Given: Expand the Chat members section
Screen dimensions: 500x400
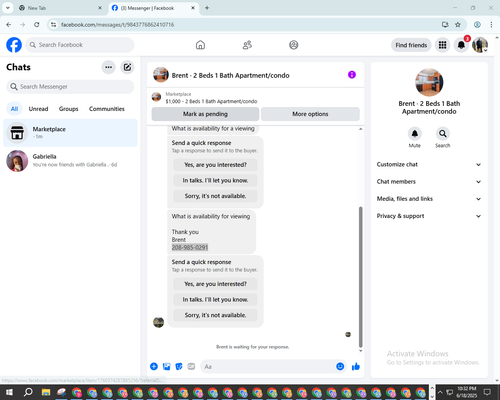Looking at the screenshot, I should [x=429, y=182].
